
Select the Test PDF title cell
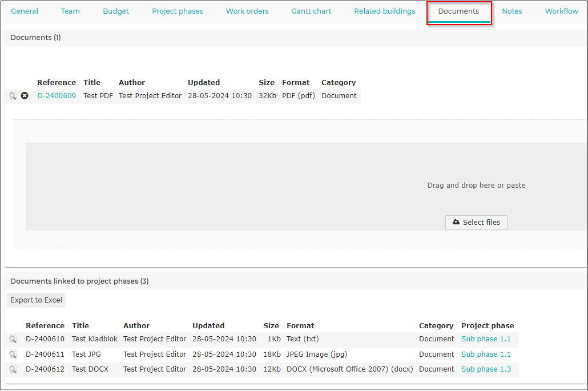click(x=98, y=95)
